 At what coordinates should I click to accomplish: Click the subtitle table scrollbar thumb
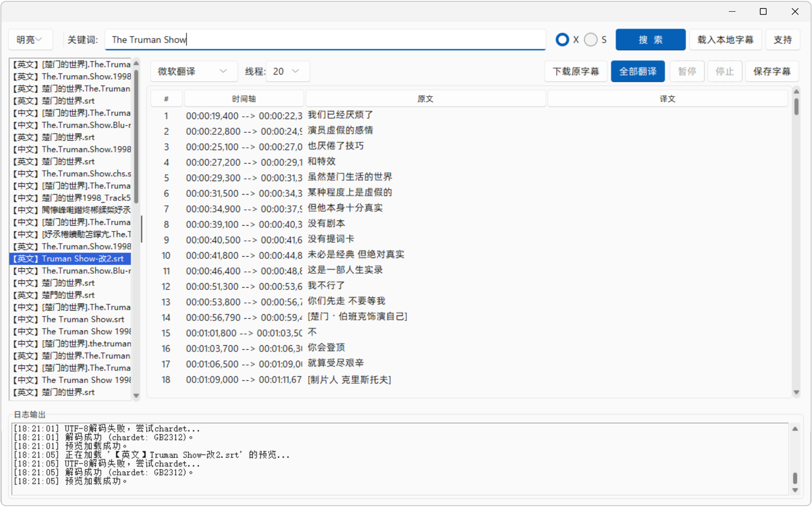796,107
